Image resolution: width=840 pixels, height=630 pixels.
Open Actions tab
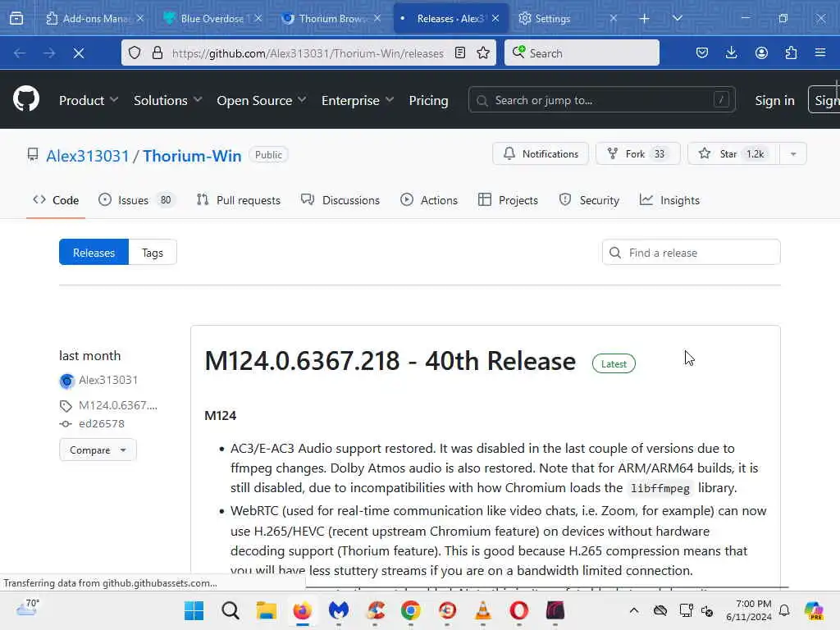point(429,200)
